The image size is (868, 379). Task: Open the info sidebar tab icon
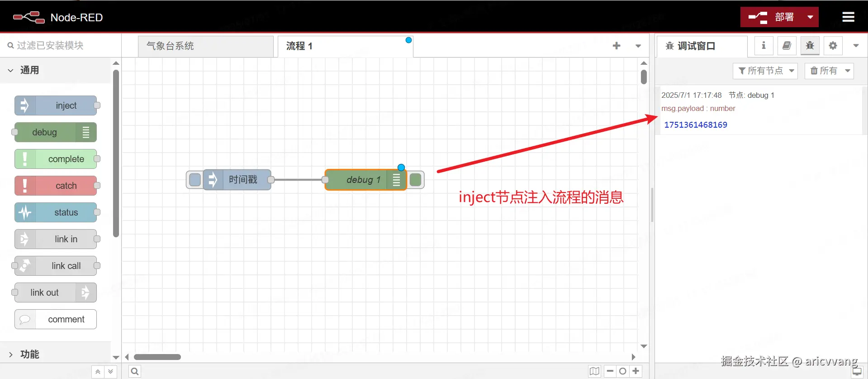pyautogui.click(x=764, y=45)
